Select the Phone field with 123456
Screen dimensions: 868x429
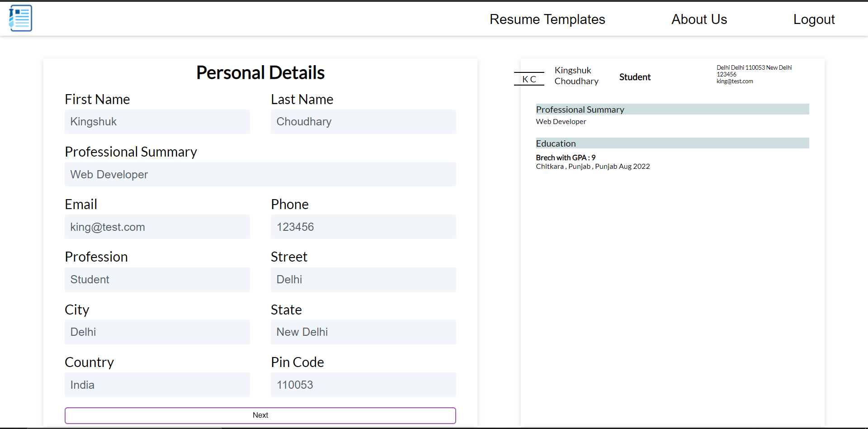[363, 227]
